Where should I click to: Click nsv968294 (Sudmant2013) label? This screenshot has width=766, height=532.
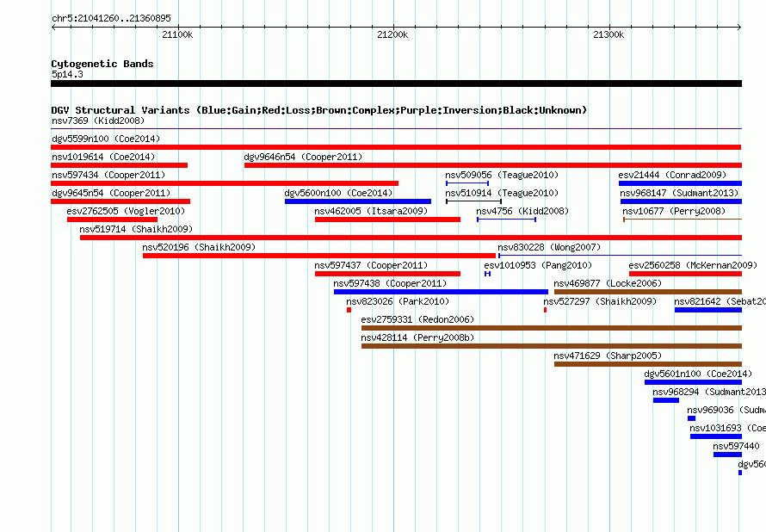click(709, 392)
